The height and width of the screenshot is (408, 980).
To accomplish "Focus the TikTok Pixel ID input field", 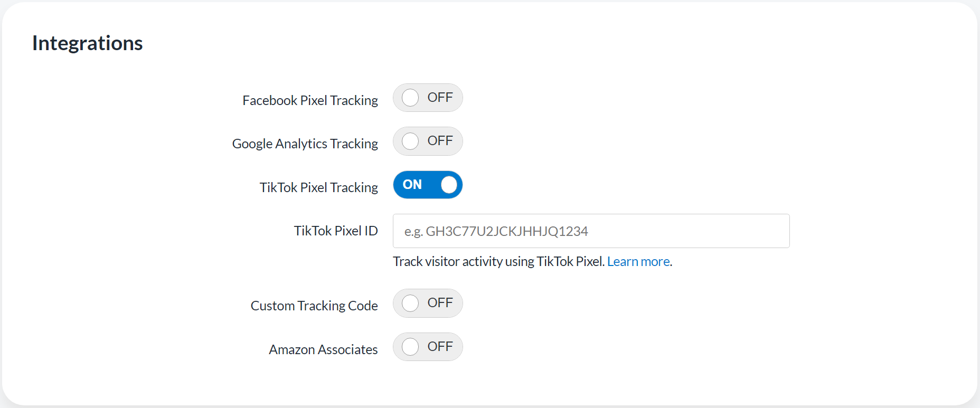I will click(x=591, y=231).
